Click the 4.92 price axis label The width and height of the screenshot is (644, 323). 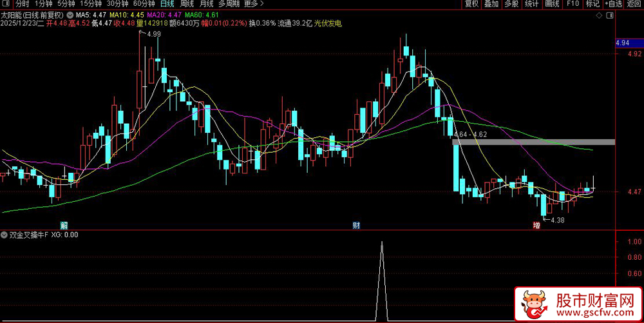[636, 54]
